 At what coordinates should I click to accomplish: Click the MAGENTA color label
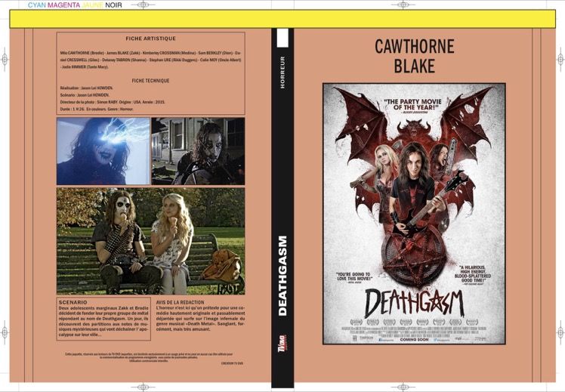tap(63, 5)
